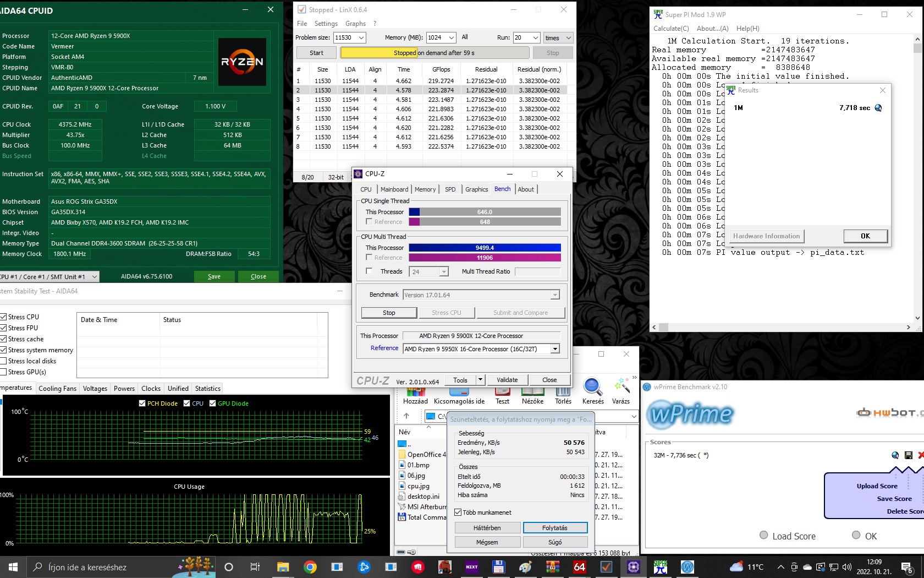Open the NZXT app from the taskbar
Screen dimensions: 924x578
click(x=472, y=567)
